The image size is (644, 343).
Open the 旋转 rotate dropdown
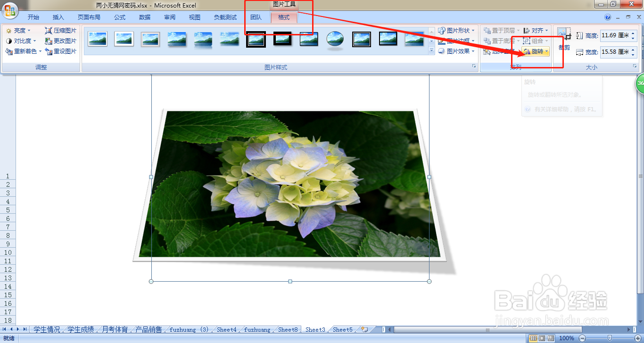[536, 51]
